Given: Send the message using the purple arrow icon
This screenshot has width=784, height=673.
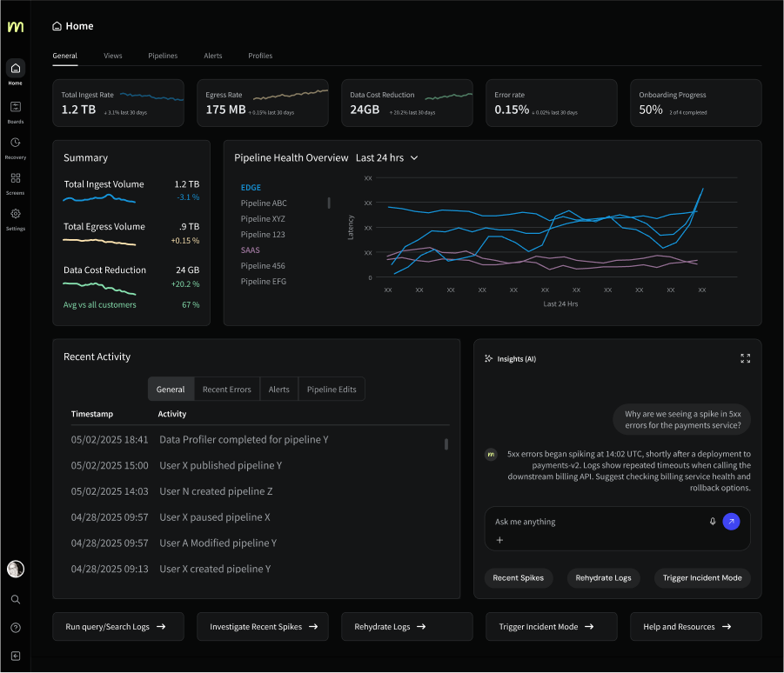Looking at the screenshot, I should tap(731, 521).
